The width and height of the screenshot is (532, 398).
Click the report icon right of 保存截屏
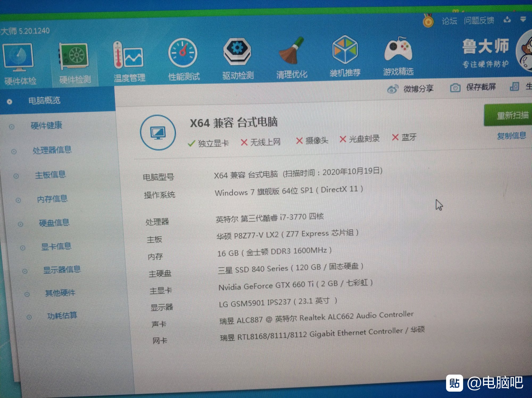[x=514, y=87]
